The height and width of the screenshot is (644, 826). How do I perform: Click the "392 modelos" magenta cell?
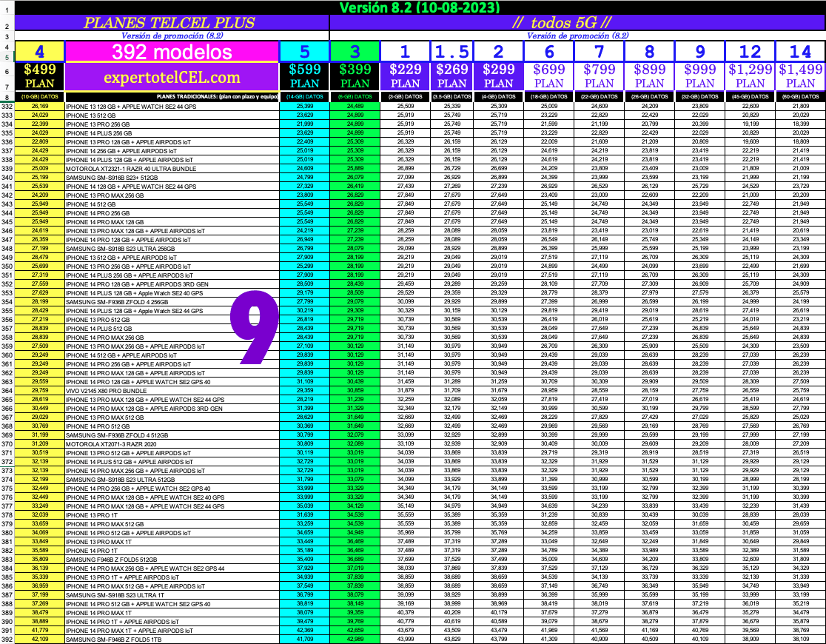[172, 51]
